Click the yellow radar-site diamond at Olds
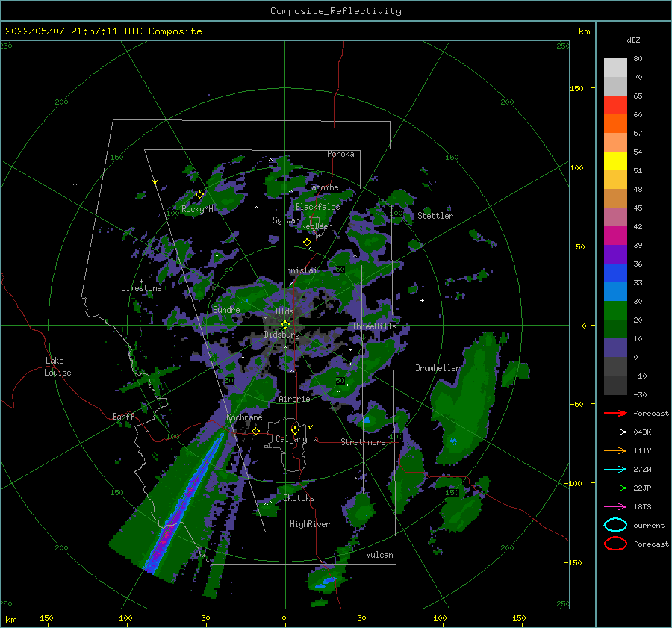The width and height of the screenshot is (672, 628). [x=285, y=325]
